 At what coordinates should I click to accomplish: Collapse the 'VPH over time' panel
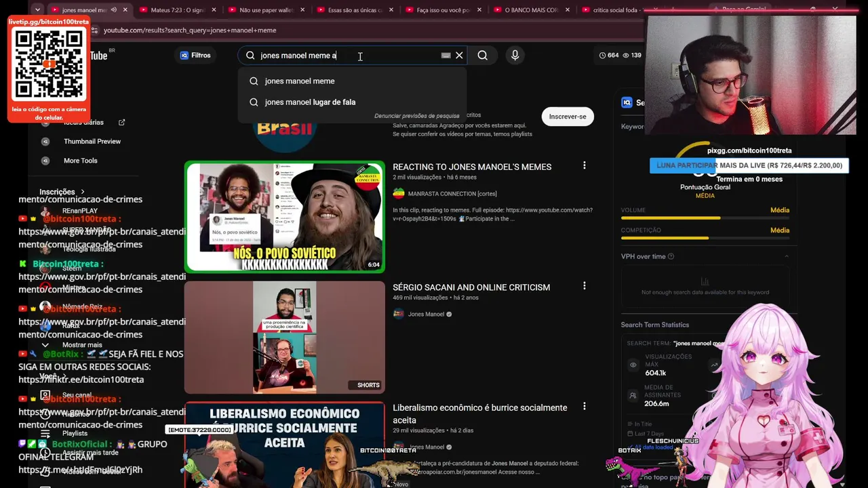click(787, 257)
